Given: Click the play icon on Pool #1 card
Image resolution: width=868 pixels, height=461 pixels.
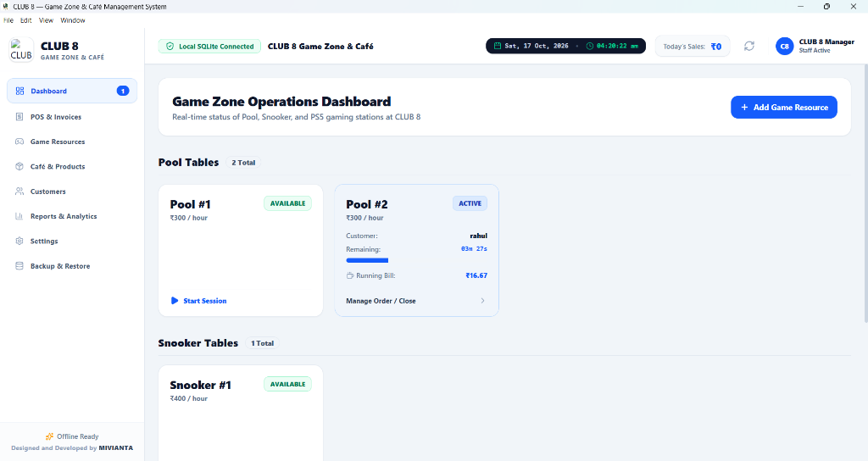Looking at the screenshot, I should [175, 301].
